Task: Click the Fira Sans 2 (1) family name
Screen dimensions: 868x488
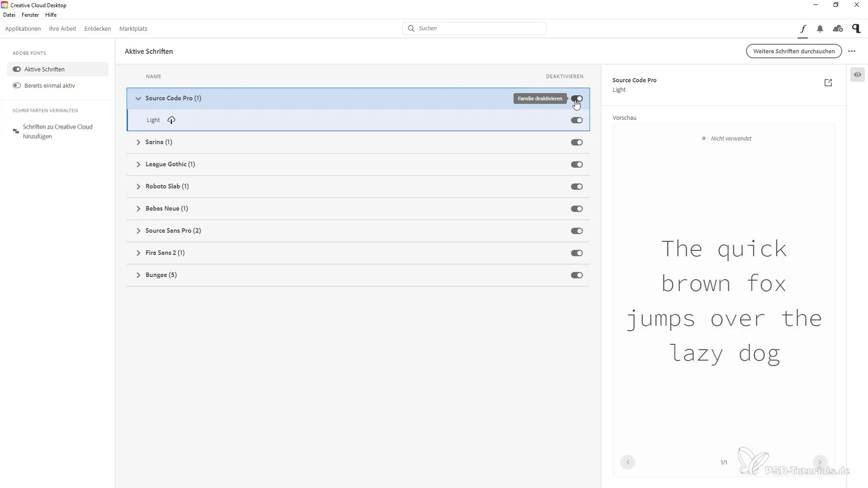Action: click(165, 253)
